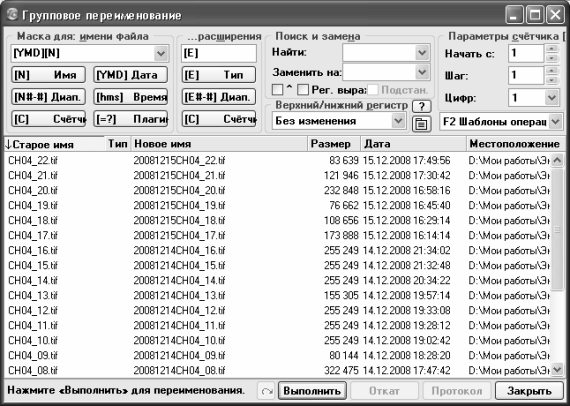Open help with the question mark button
The image size is (570, 406).
[x=421, y=106]
